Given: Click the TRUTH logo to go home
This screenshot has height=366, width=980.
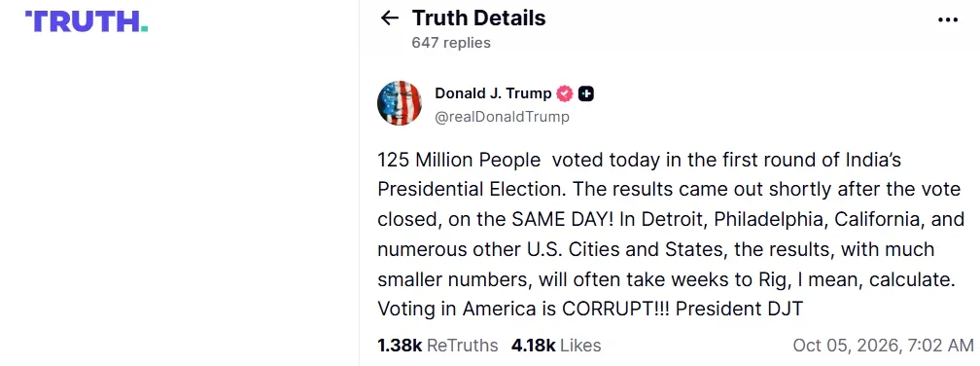Looking at the screenshot, I should click(87, 21).
